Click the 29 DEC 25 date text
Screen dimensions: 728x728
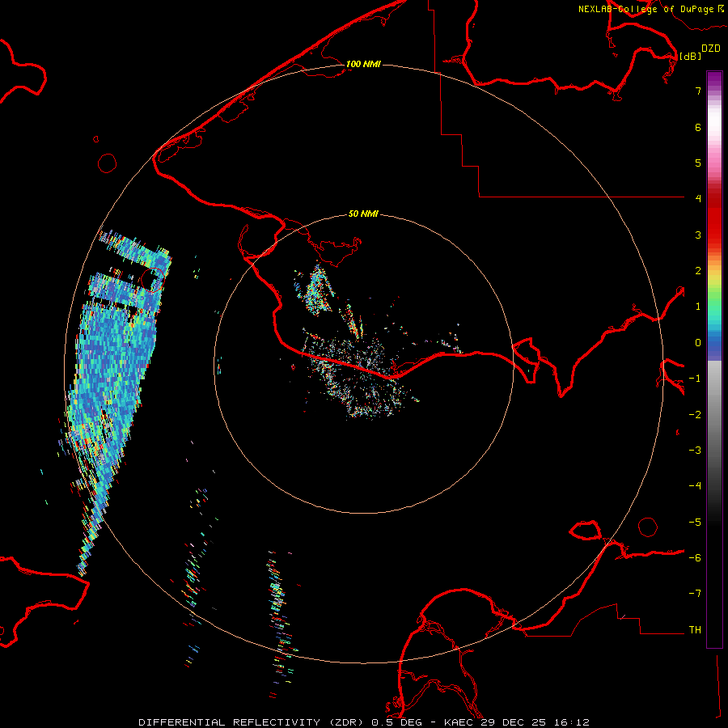514,722
